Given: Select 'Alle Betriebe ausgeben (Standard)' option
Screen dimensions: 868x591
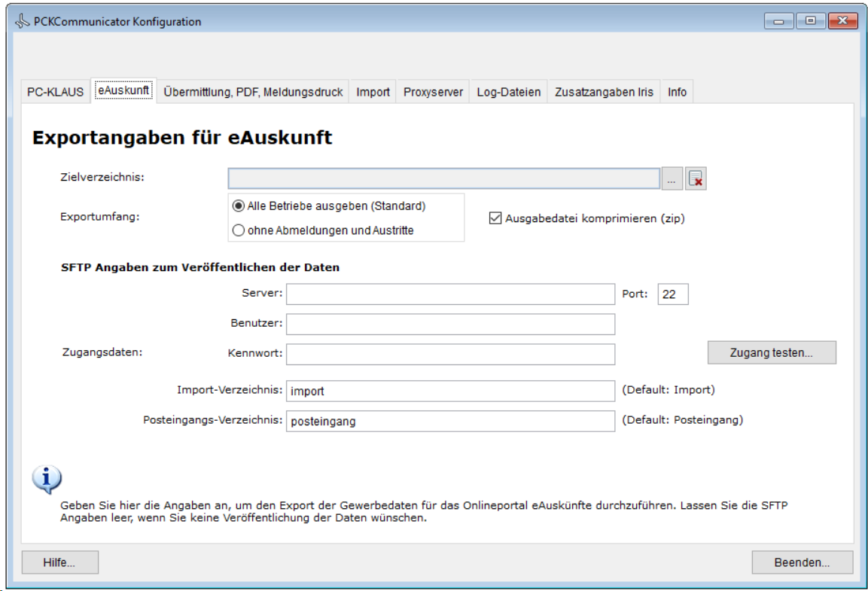Looking at the screenshot, I should tap(239, 206).
